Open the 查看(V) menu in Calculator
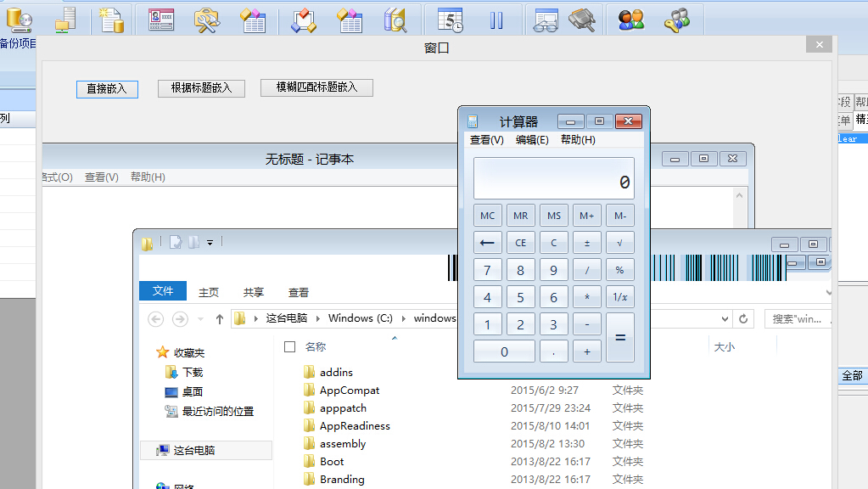This screenshot has width=868, height=489. (486, 140)
